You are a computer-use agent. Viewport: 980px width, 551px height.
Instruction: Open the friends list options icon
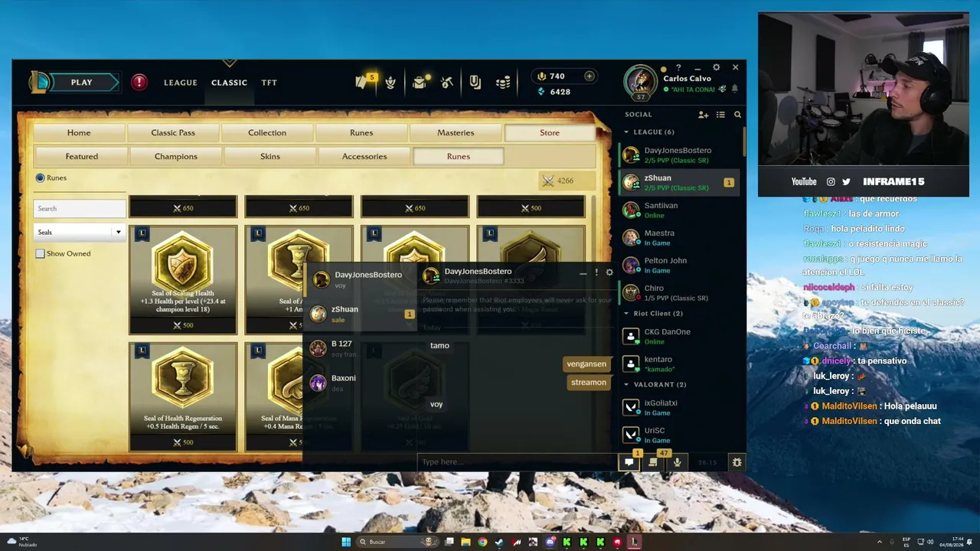(720, 115)
